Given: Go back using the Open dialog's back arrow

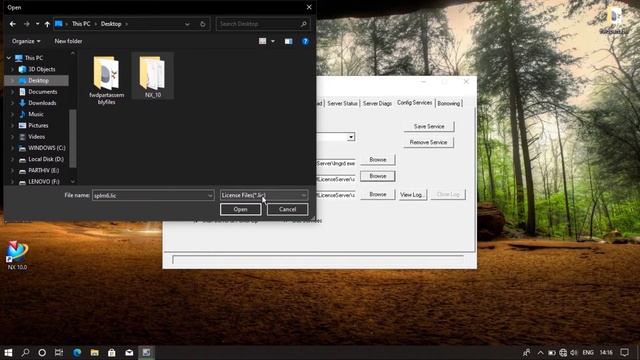Looking at the screenshot, I should (13, 24).
